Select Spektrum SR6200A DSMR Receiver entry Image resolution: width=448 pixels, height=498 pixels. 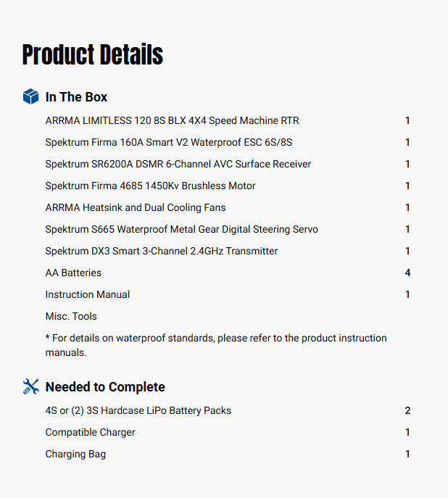pos(178,164)
